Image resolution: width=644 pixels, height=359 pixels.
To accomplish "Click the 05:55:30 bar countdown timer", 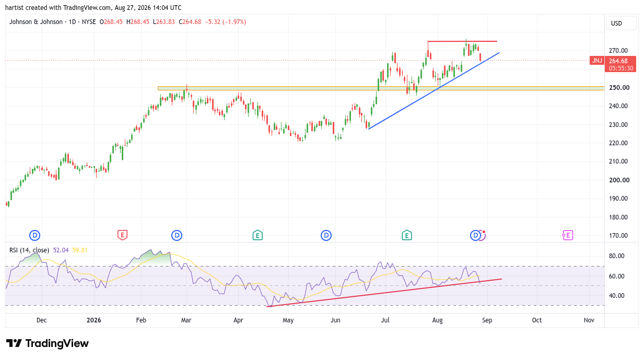I will pos(621,68).
